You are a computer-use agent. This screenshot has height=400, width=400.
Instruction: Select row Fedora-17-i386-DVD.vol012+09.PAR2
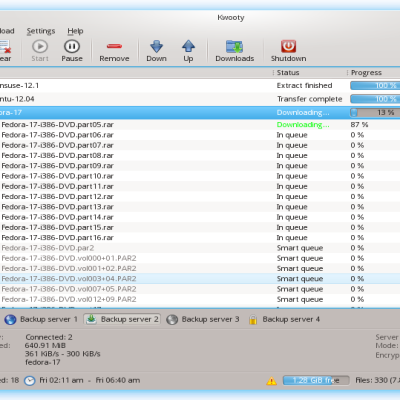click(200, 299)
